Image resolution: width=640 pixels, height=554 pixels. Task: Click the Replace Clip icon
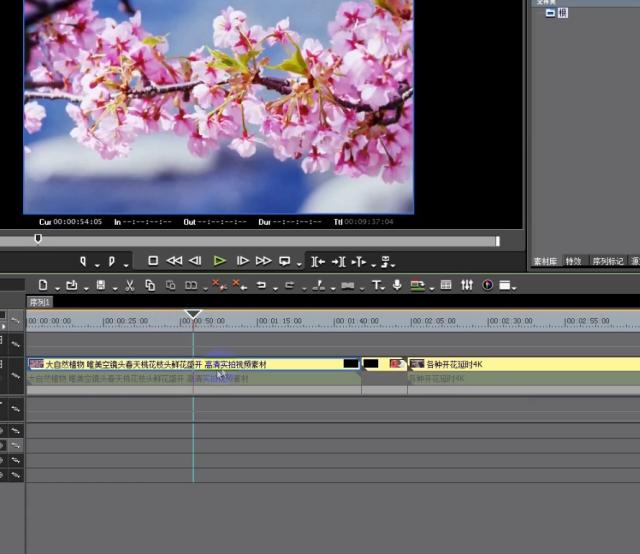(x=191, y=285)
